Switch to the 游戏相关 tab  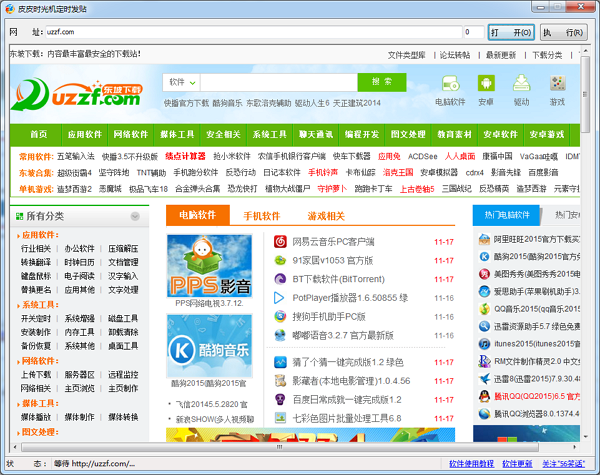[326, 216]
